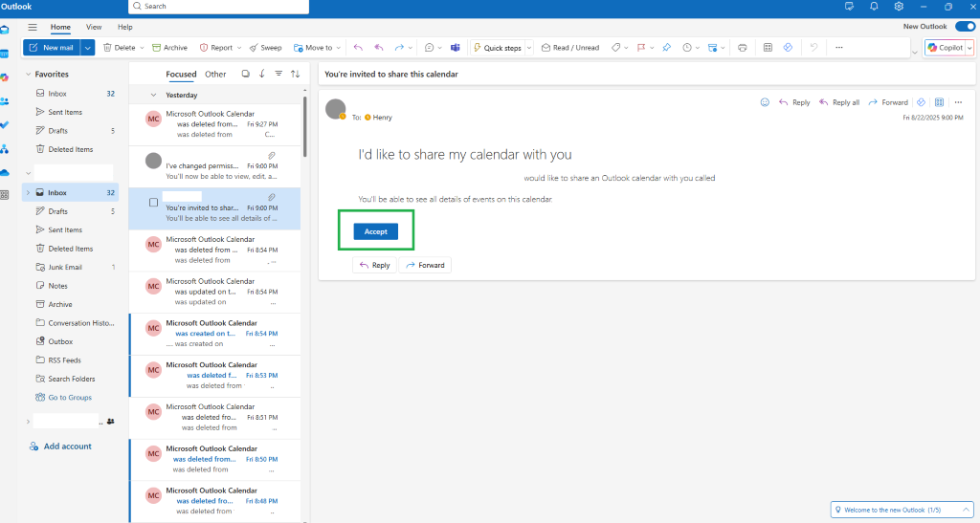Click the Undo icon in the ribbon
980x523 pixels.
point(813,48)
